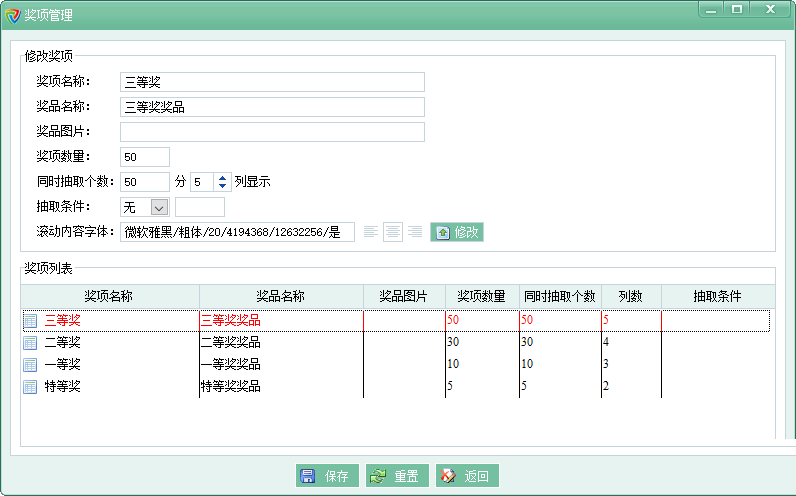Click the right-align text icon
This screenshot has height=496, width=796.
(x=414, y=232)
